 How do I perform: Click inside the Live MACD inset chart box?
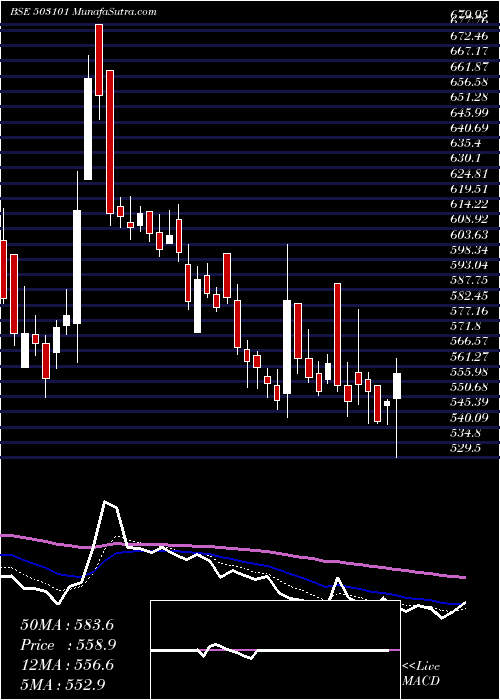click(x=275, y=650)
